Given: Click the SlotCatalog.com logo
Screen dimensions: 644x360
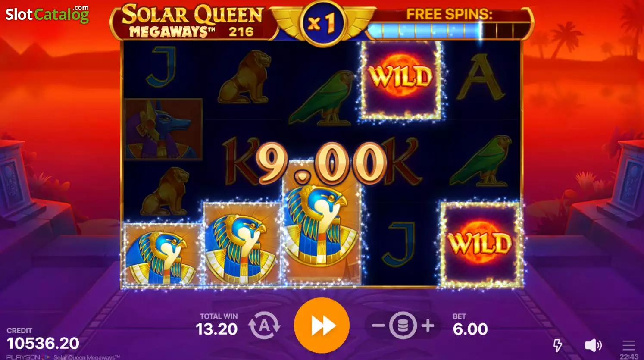Looking at the screenshot, I should (x=47, y=14).
